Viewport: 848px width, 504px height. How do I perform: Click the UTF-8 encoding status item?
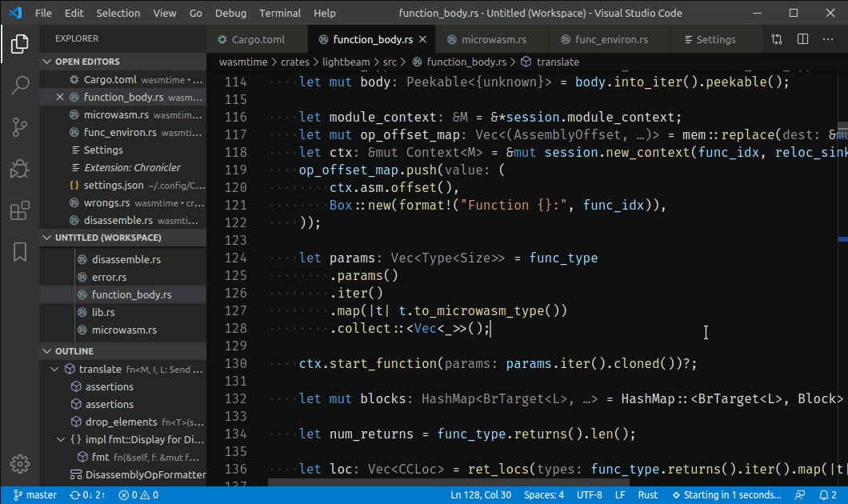click(589, 495)
